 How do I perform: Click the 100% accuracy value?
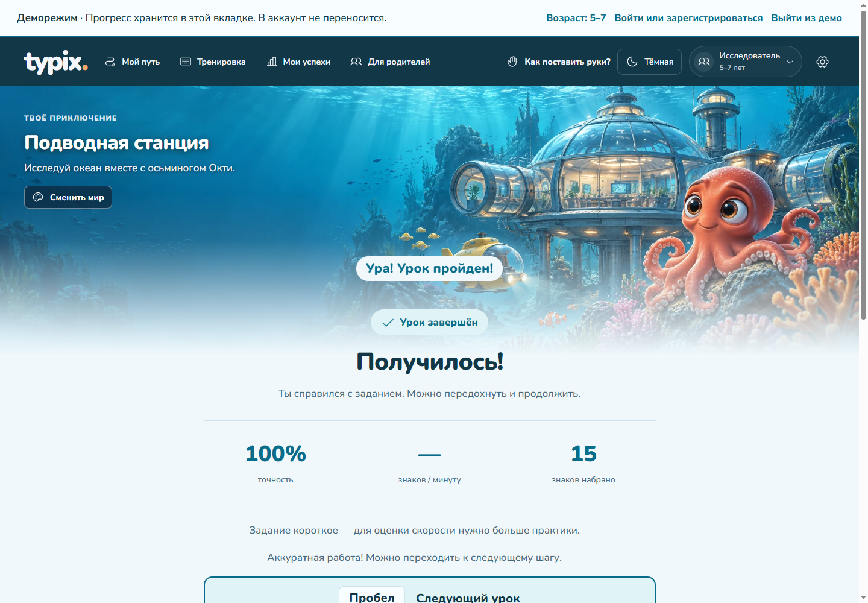(275, 454)
